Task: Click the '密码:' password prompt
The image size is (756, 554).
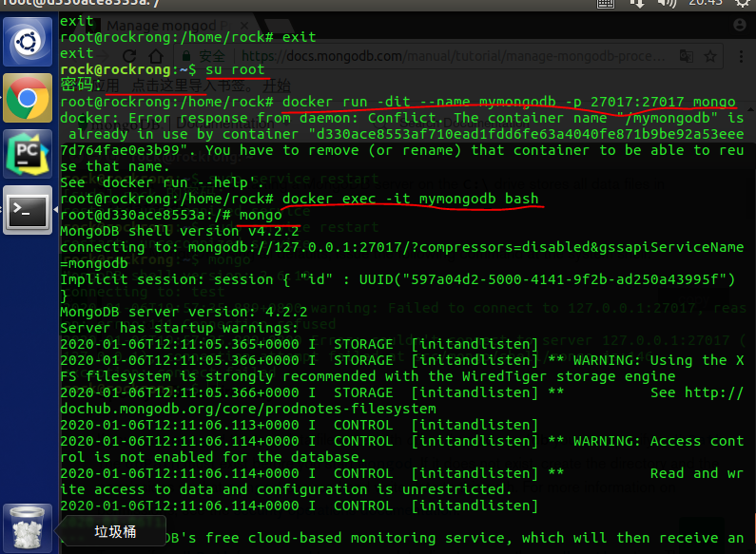Action: point(81,86)
